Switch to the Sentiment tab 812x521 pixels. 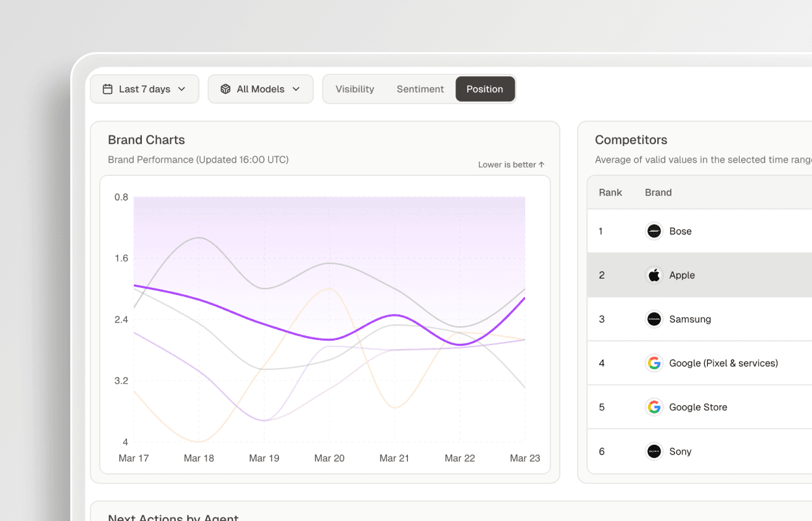420,89
